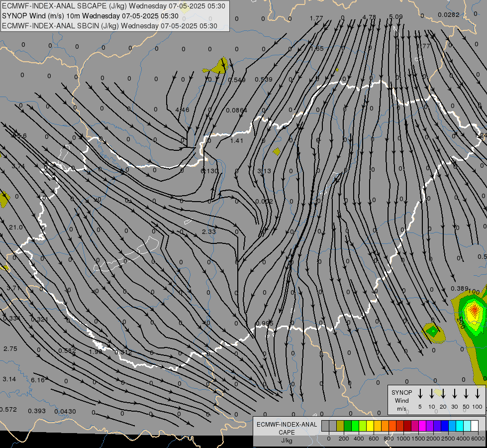
Task: Click the 5 m/s arrow in SYNOP Wind legend
Action: [x=420, y=393]
